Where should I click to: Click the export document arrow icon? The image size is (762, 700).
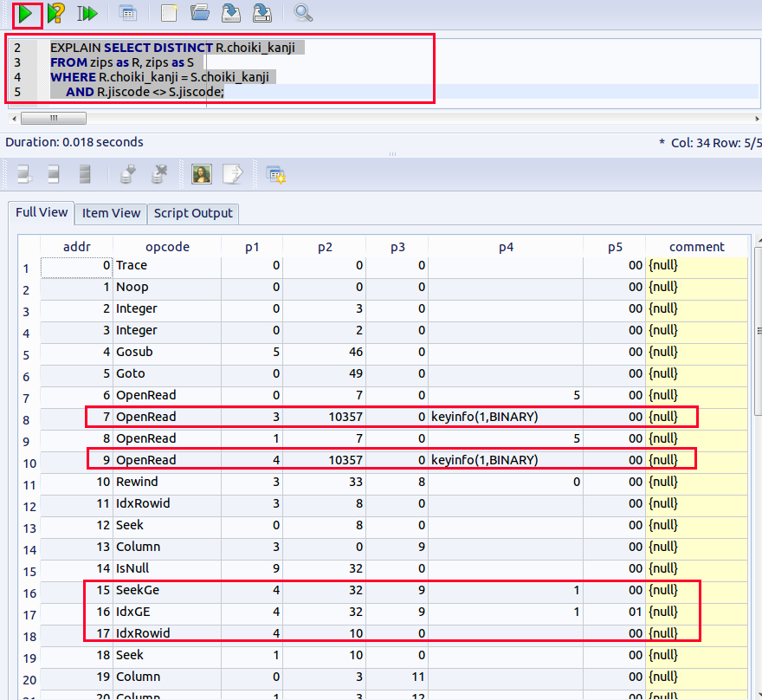(232, 174)
